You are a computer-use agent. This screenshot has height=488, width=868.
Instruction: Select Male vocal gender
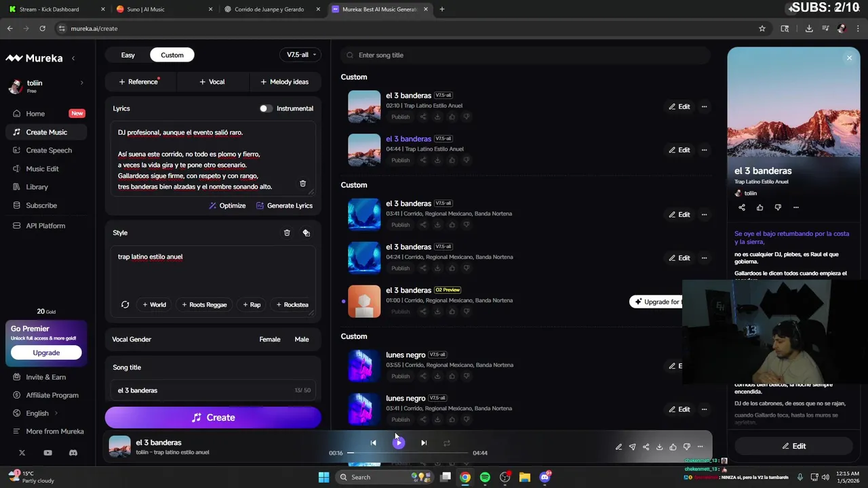point(302,339)
